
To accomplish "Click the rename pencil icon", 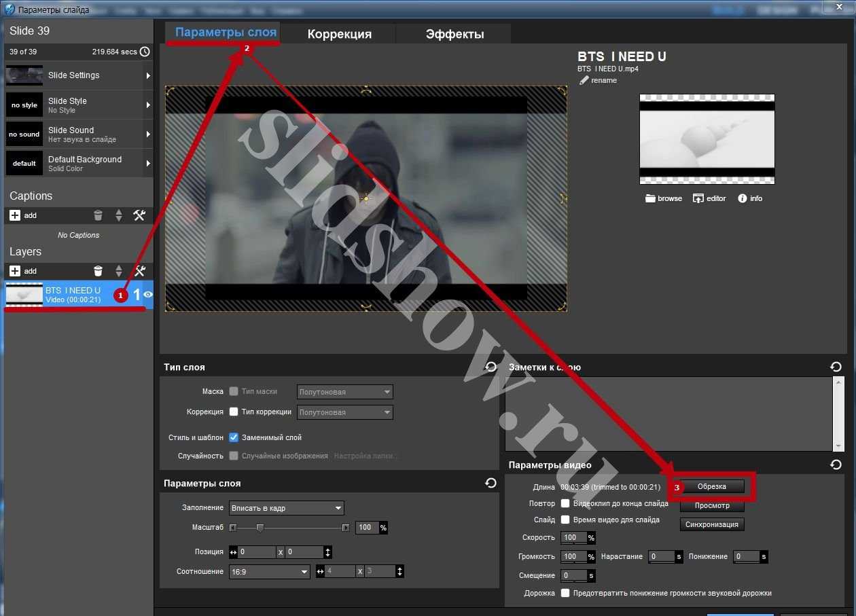I will coord(583,80).
